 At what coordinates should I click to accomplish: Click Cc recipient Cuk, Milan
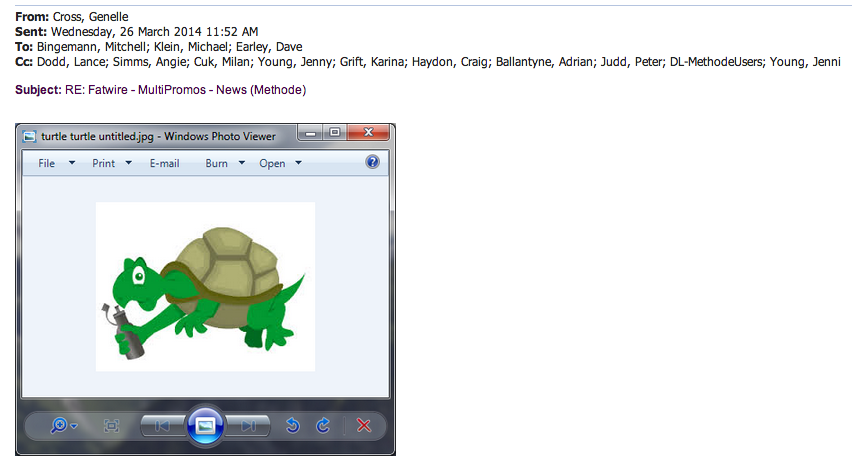tap(222, 62)
